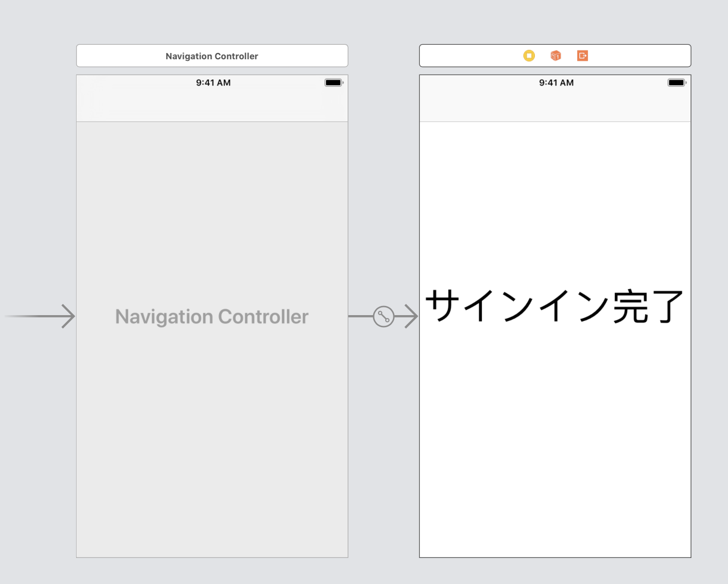
Task: Click the orange Exit segue icon
Action: click(x=583, y=55)
